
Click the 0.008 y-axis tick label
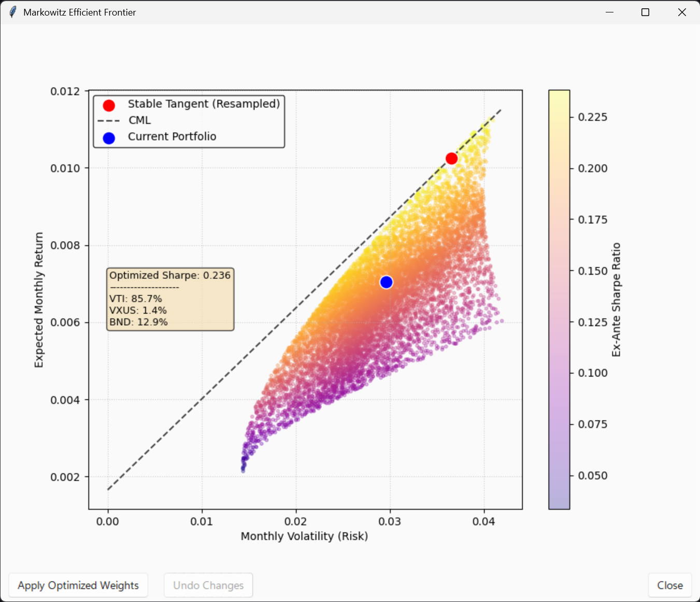(65, 245)
